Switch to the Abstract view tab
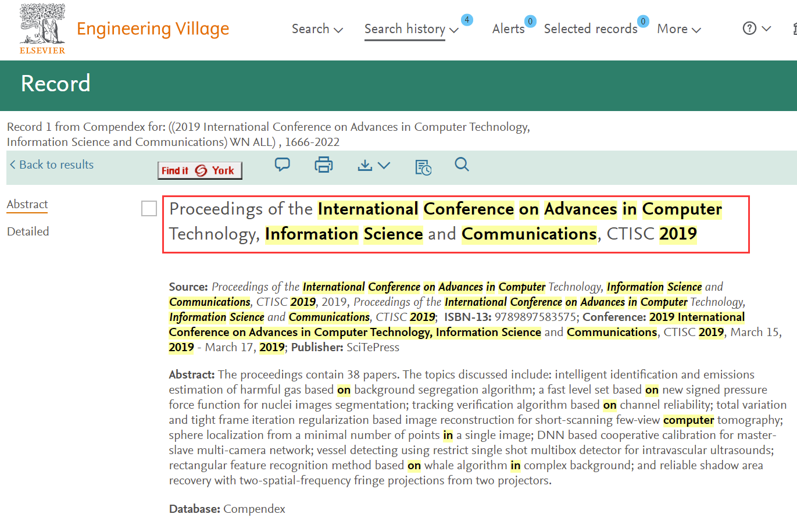Viewport: 797px width, 532px height. pyautogui.click(x=27, y=204)
